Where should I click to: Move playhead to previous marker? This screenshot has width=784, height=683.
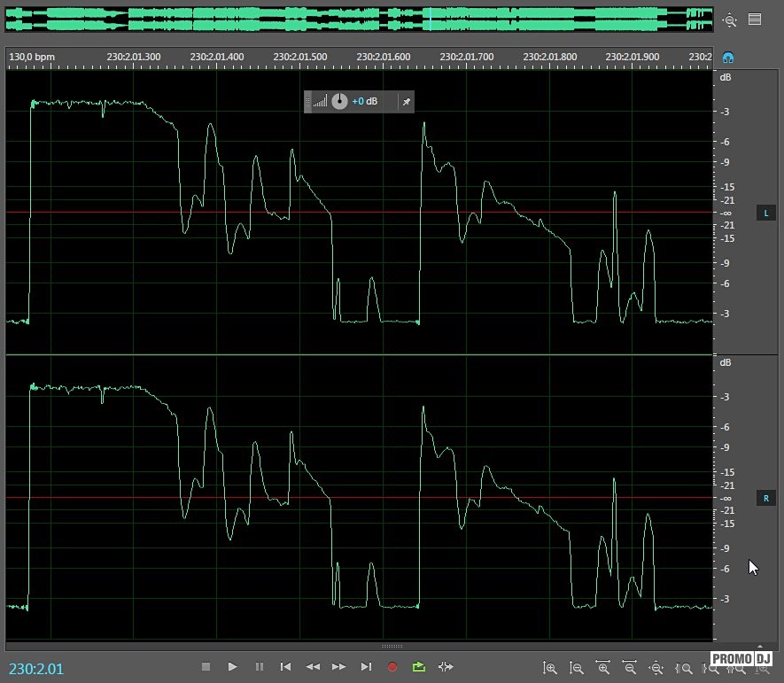(x=285, y=667)
